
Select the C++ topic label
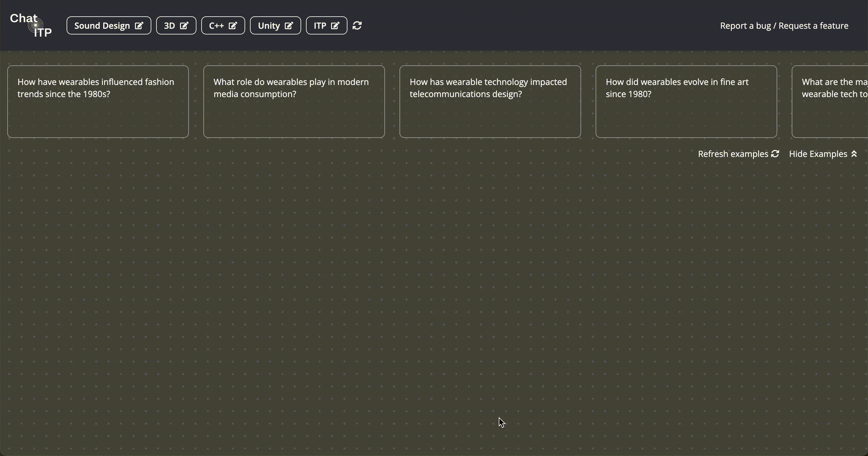coord(216,26)
